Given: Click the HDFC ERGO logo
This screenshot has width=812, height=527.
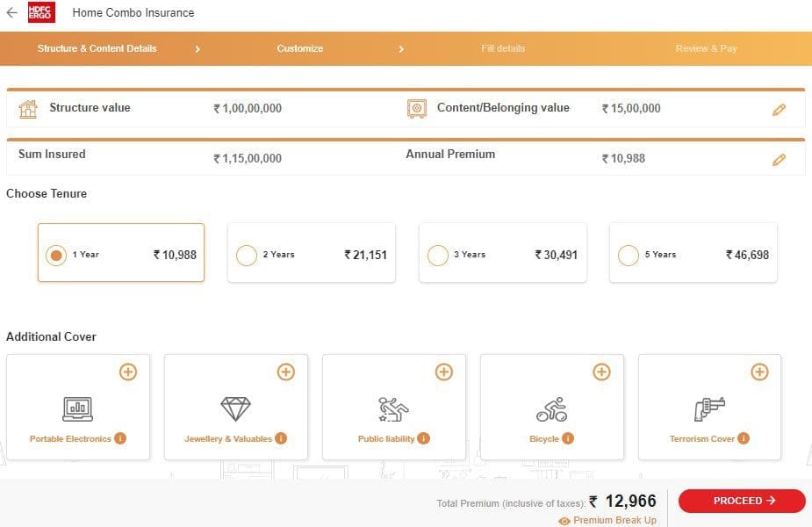Looking at the screenshot, I should coord(41,12).
